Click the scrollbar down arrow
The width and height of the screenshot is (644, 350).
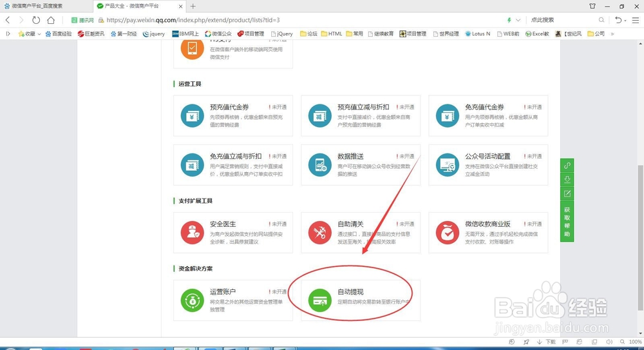click(x=640, y=333)
